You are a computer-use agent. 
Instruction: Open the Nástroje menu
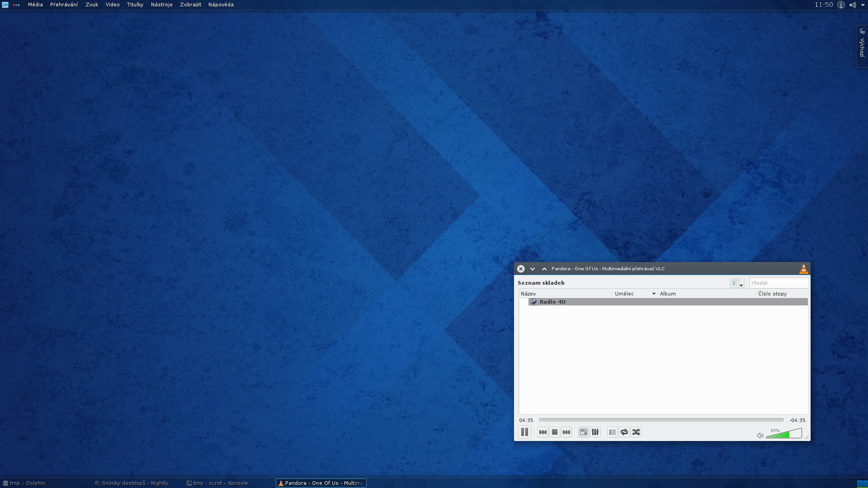[x=161, y=5]
